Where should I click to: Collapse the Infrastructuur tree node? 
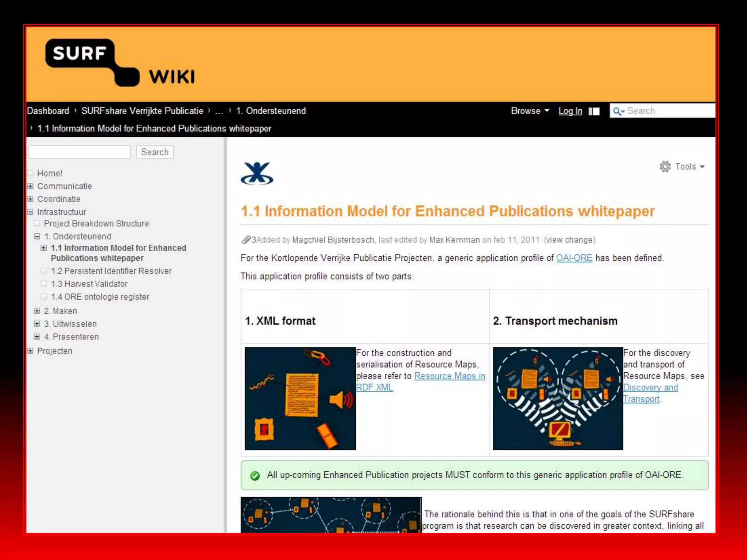click(x=31, y=212)
